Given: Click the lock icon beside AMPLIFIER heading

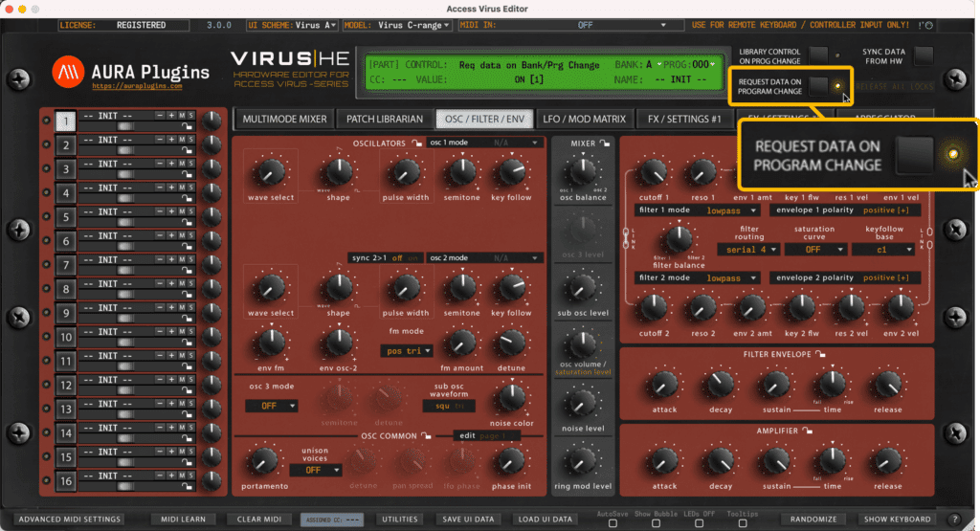Looking at the screenshot, I should point(807,431).
